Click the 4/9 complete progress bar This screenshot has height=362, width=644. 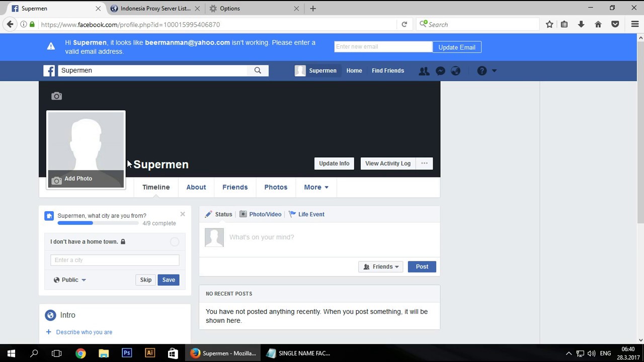click(x=98, y=223)
